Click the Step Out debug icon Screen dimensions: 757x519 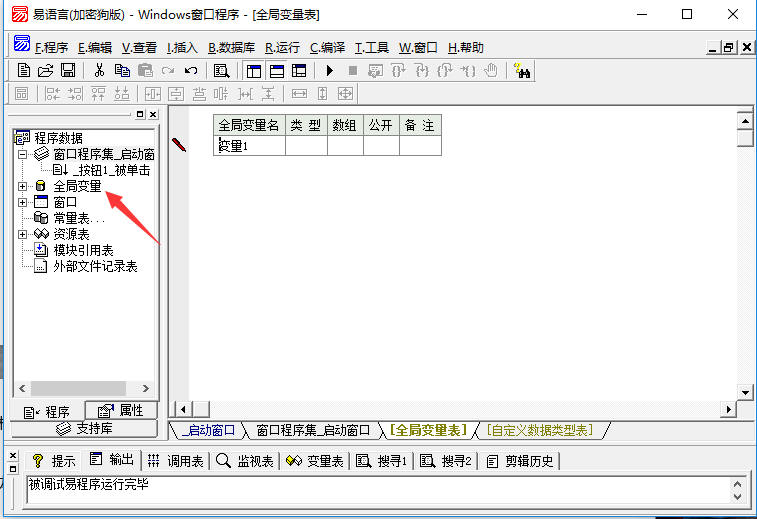(445, 71)
